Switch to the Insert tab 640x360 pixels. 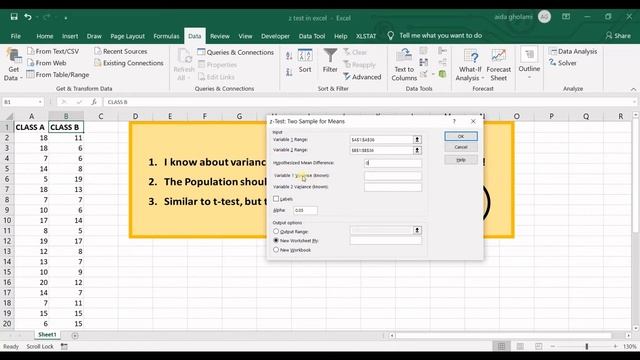70,36
